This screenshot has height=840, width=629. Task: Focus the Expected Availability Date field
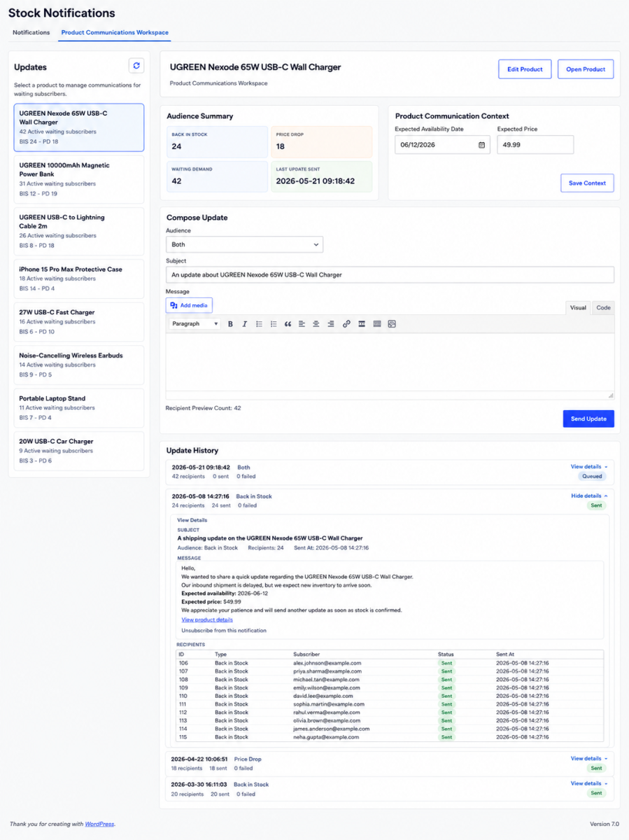coord(442,145)
